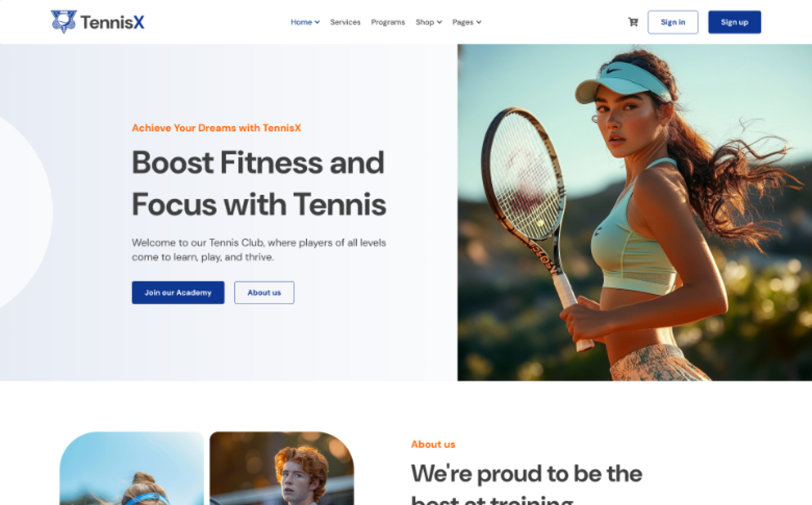812x505 pixels.
Task: Click the Sign up button
Action: 734,22
